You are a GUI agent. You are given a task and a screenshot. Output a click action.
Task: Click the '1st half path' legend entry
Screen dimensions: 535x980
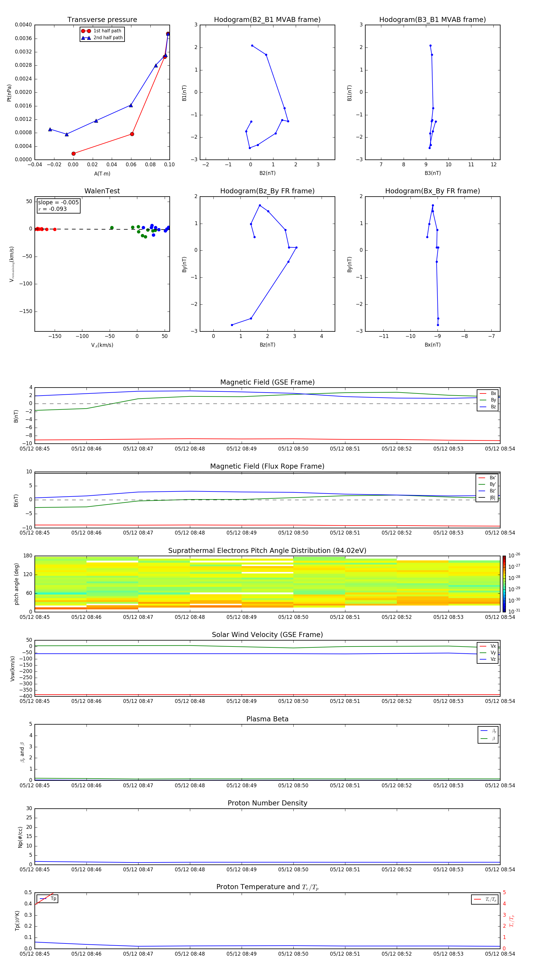(102, 31)
